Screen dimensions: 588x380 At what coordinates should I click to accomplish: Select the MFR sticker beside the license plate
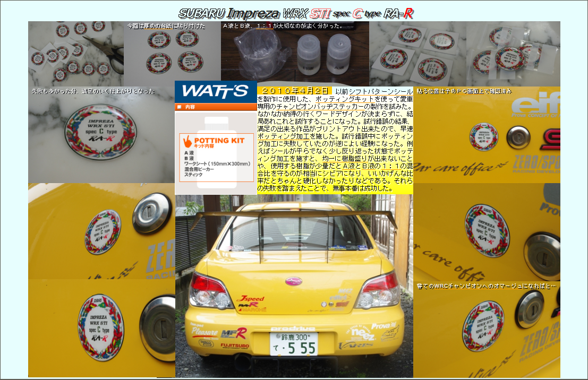click(x=234, y=333)
